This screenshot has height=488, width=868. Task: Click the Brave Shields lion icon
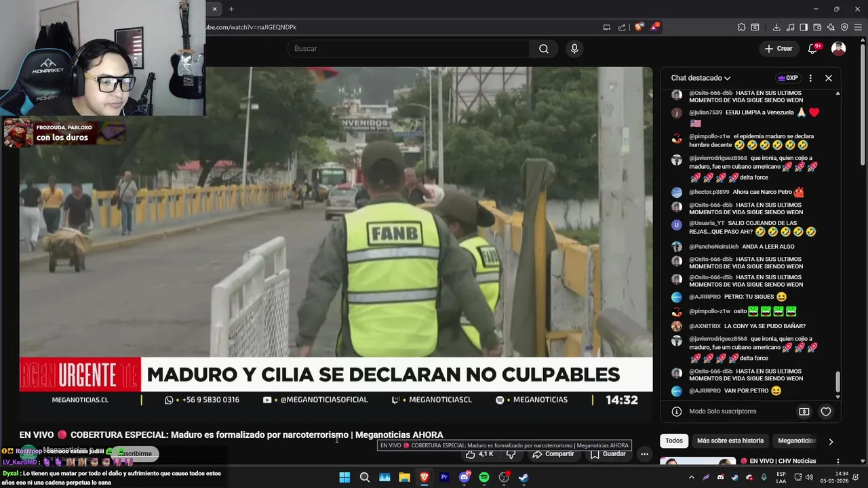point(638,27)
